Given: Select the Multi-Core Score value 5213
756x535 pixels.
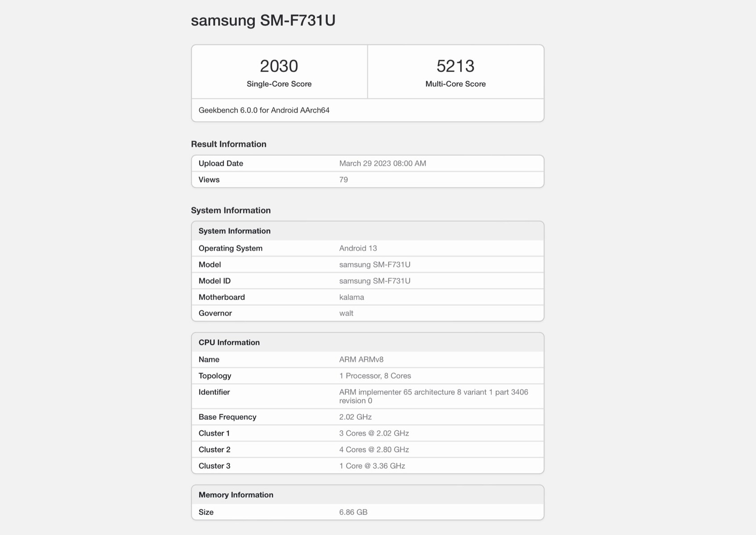Looking at the screenshot, I should [x=455, y=66].
